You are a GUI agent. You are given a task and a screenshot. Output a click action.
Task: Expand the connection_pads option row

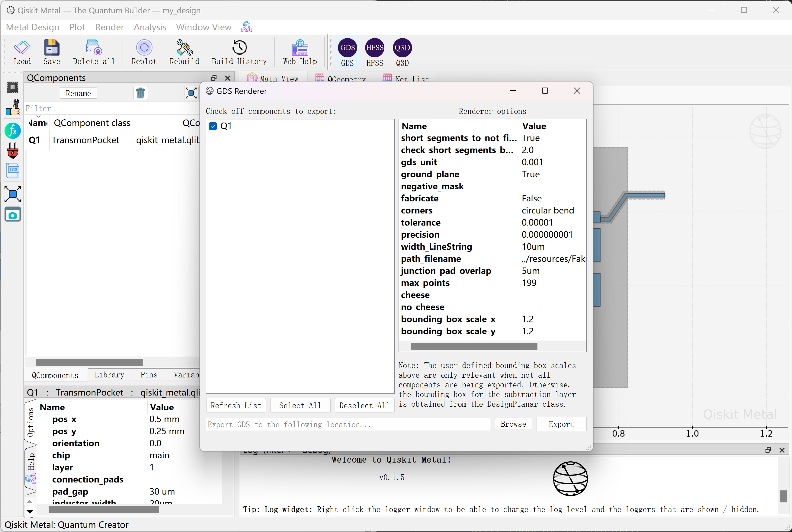(x=88, y=479)
